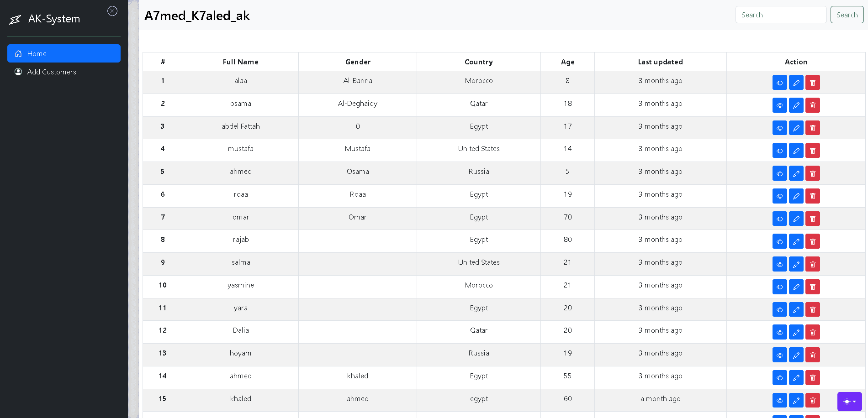The width and height of the screenshot is (868, 418).
Task: View details of customer omar
Action: click(779, 219)
